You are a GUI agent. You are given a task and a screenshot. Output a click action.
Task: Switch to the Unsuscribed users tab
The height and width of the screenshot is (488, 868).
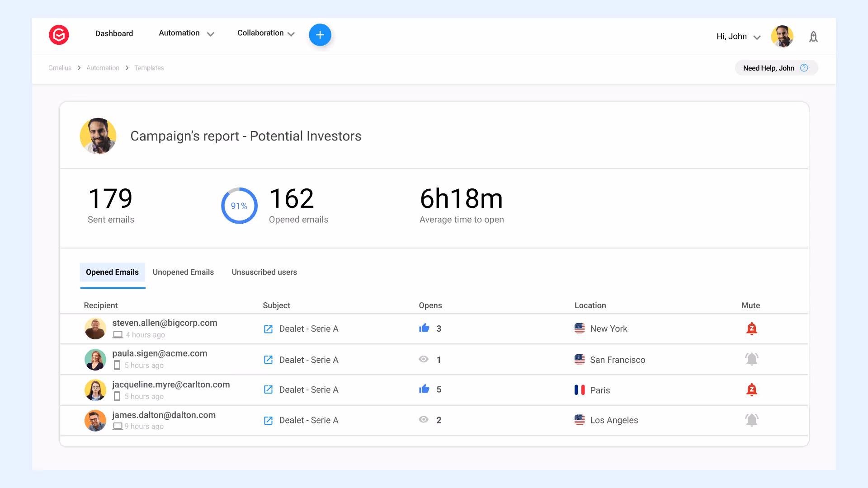click(x=264, y=272)
